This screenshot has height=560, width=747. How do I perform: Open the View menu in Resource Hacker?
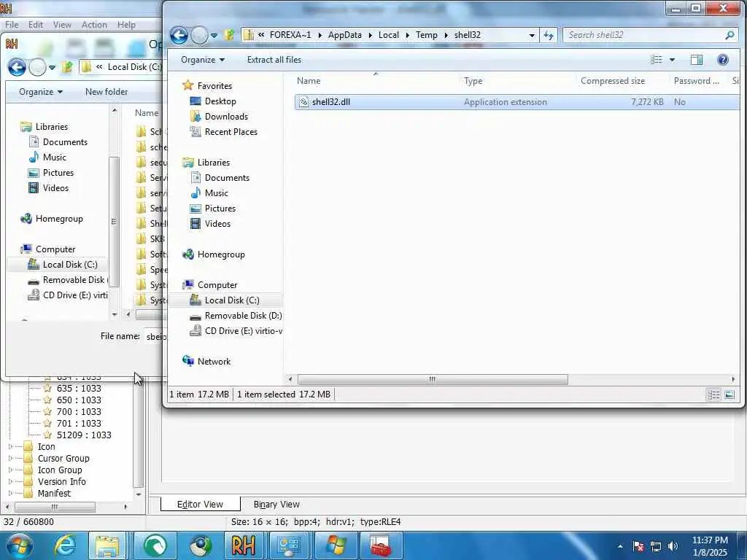(x=62, y=25)
